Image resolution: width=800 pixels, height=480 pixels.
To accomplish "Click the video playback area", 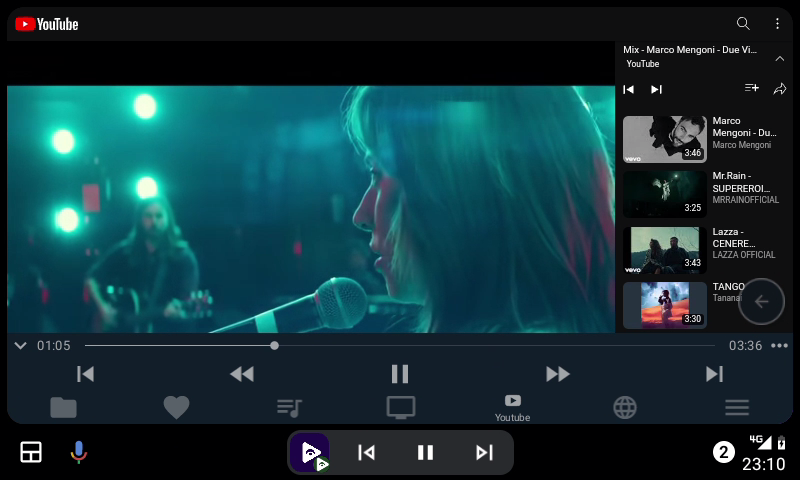I will pyautogui.click(x=311, y=209).
